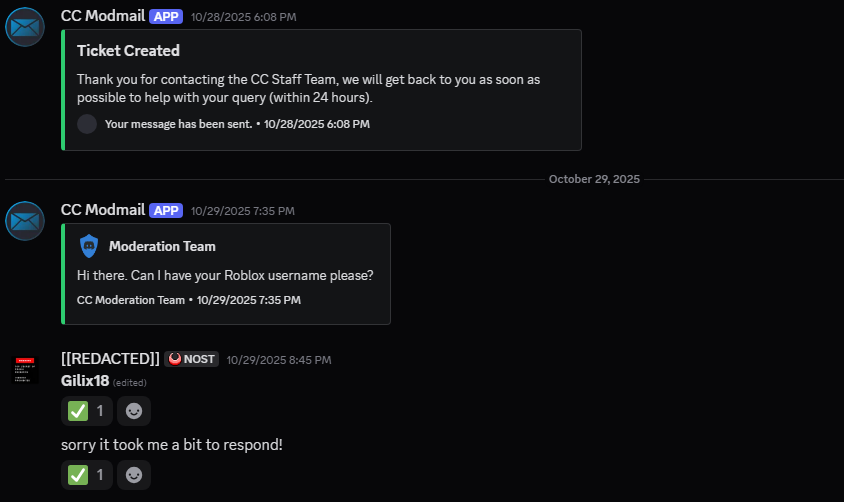
Task: Open the redacted user's profile avatar
Action: (x=25, y=369)
